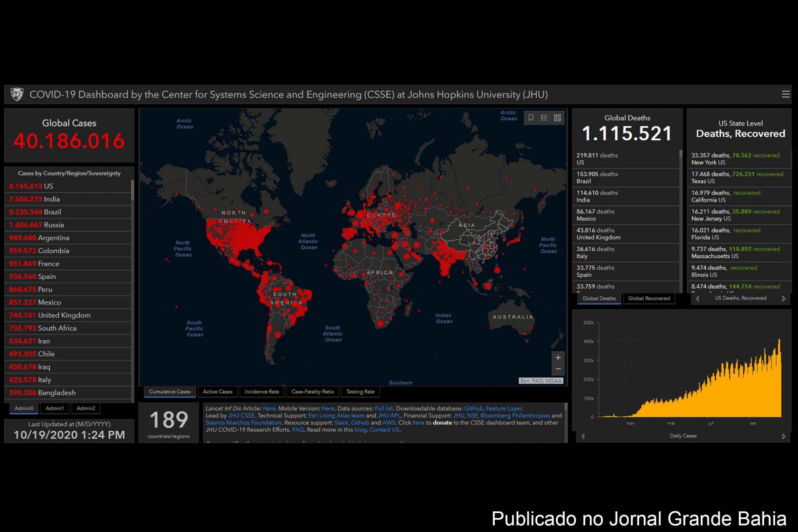Screen dimensions: 798x532
Task: Select the Active Cases map tab
Action: [x=217, y=392]
